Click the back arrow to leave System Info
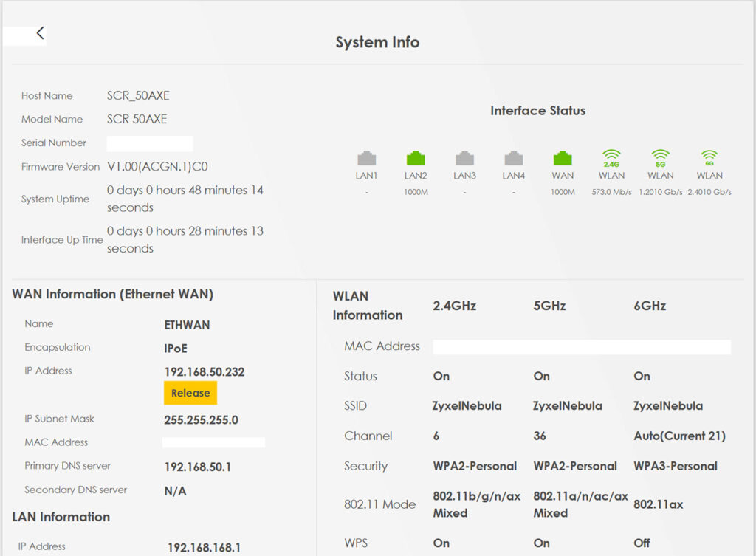The width and height of the screenshot is (756, 556). [x=40, y=32]
